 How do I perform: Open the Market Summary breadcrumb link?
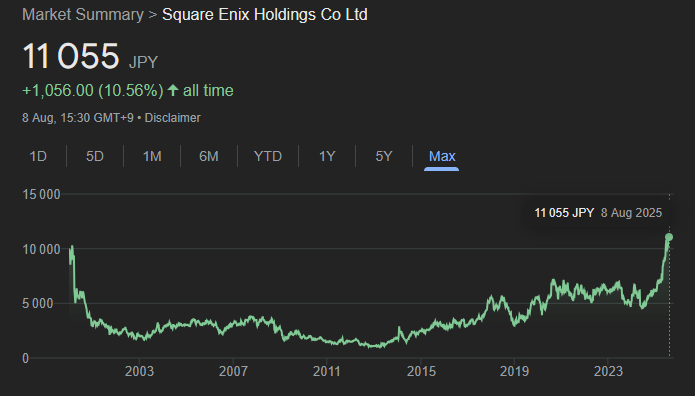pos(83,15)
